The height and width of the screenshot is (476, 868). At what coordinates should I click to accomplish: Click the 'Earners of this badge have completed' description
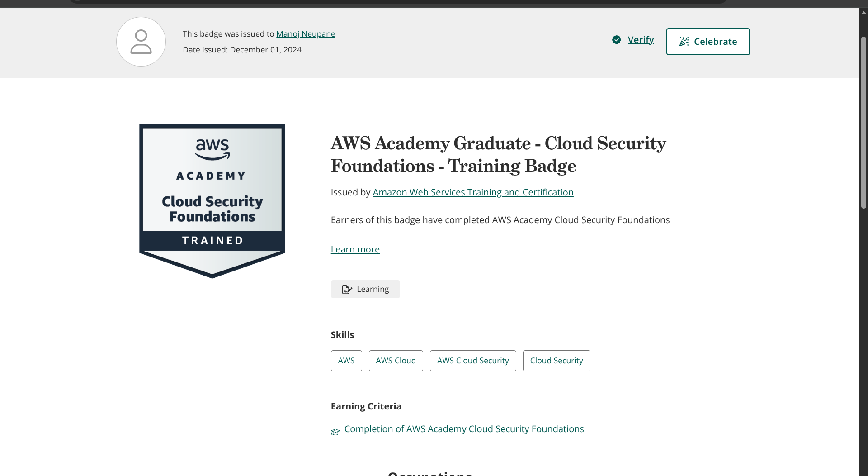[500, 220]
